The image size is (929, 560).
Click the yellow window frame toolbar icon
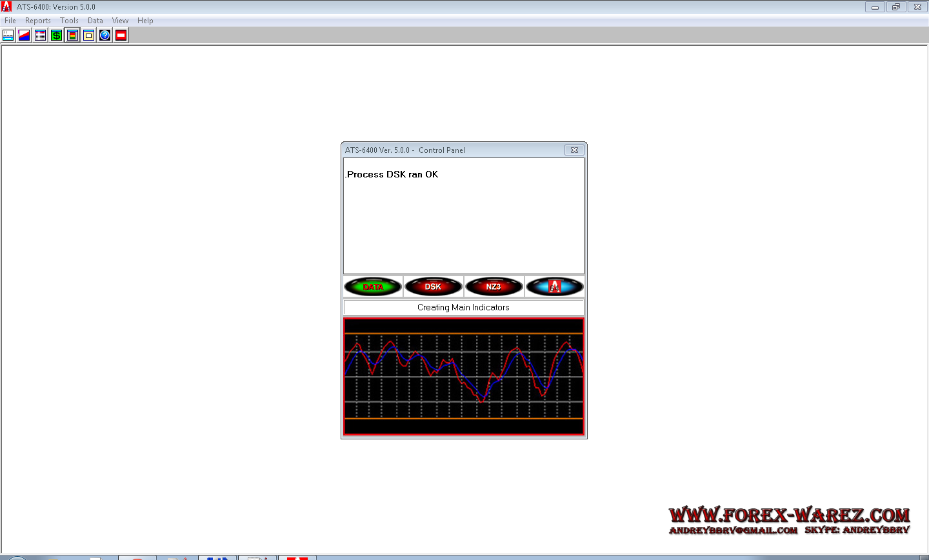click(89, 35)
